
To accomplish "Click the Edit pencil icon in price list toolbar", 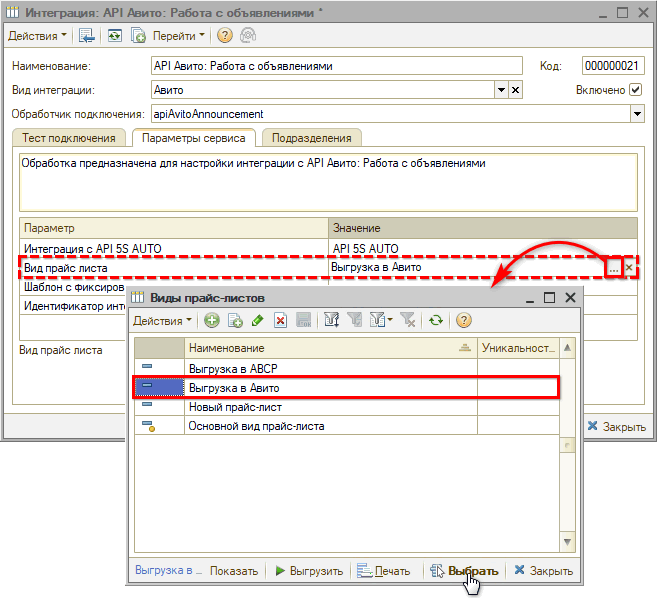I will click(x=257, y=321).
